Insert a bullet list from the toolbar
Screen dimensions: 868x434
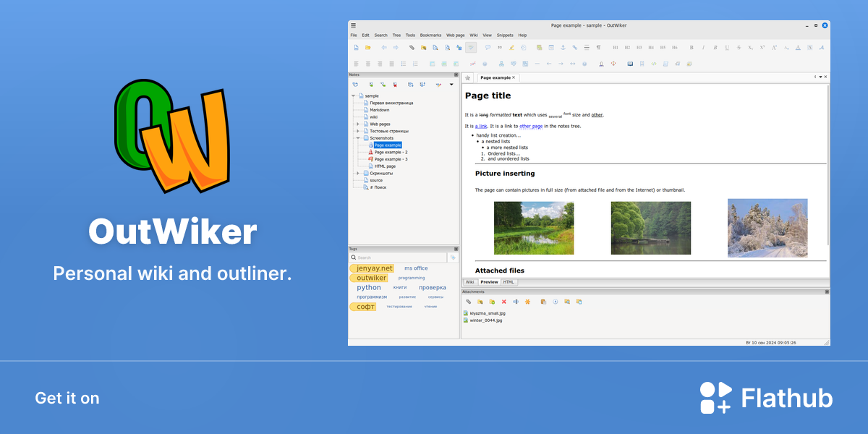tap(403, 64)
